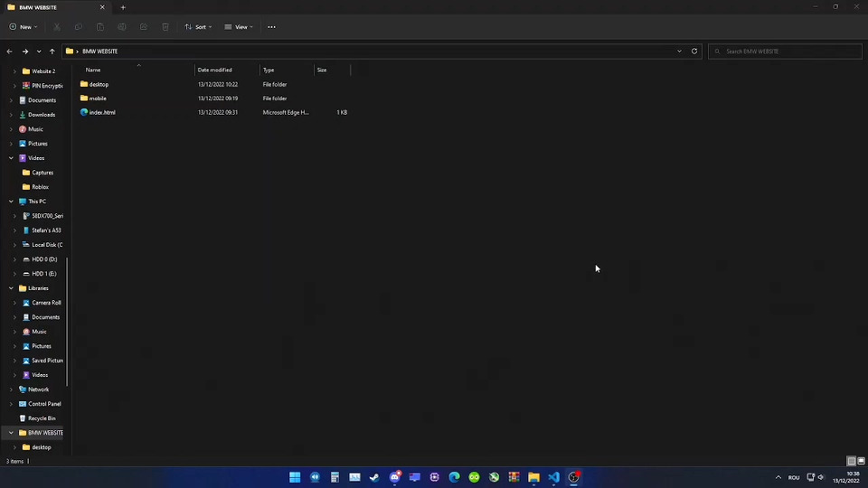Select the desktop folder in file list

point(99,85)
